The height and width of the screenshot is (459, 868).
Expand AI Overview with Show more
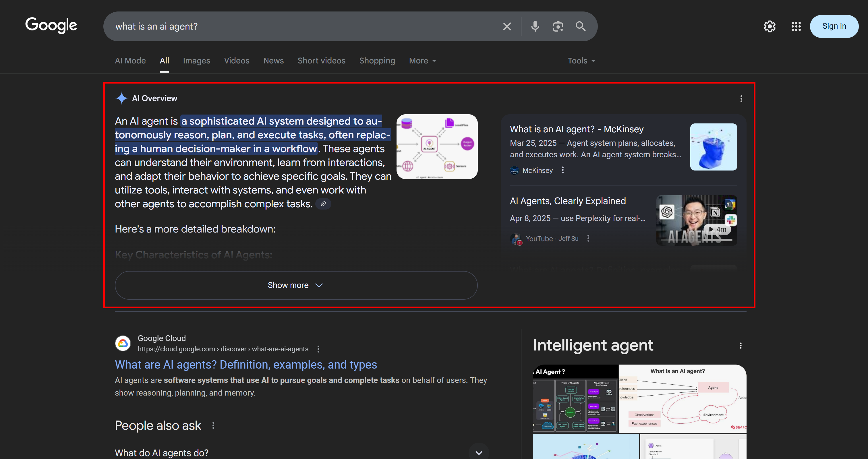[x=296, y=285]
